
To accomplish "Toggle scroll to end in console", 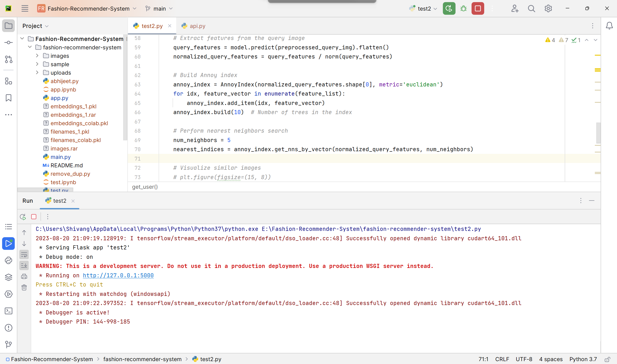I will [x=24, y=265].
